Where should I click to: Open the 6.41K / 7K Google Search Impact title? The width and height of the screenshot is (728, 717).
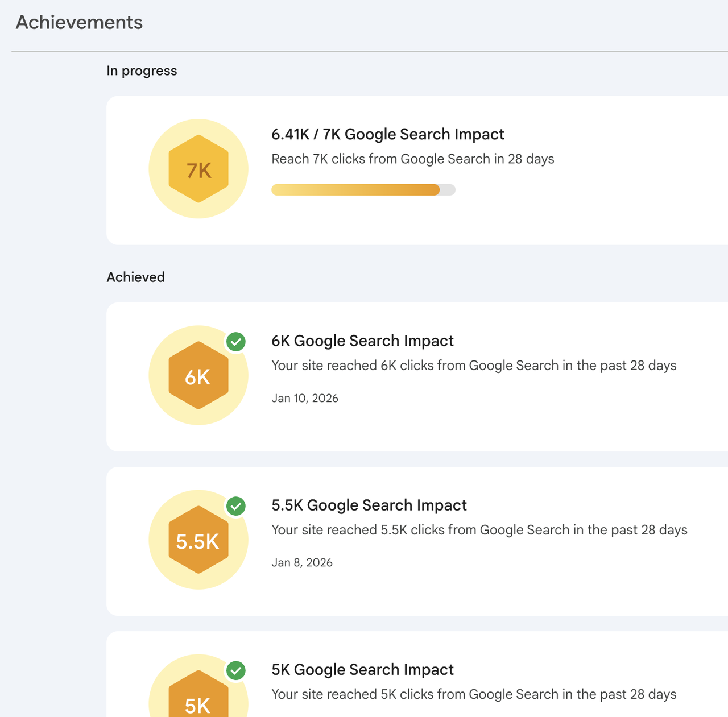click(x=387, y=135)
